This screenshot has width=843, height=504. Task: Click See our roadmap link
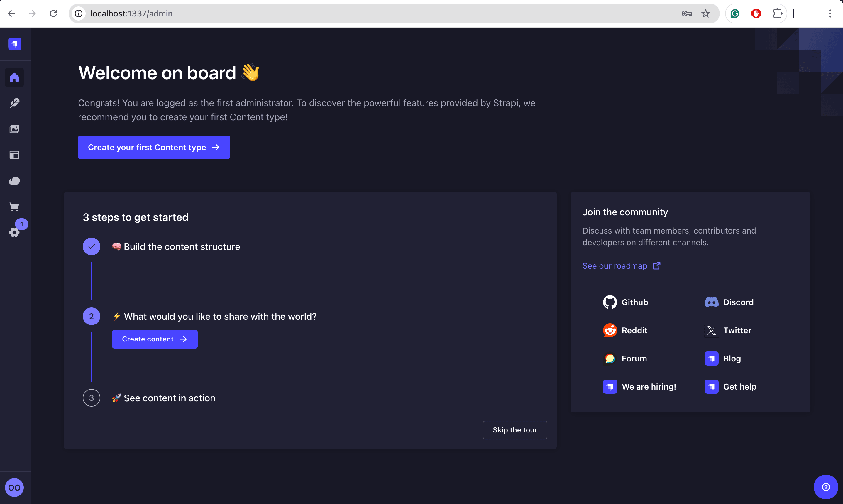point(621,266)
